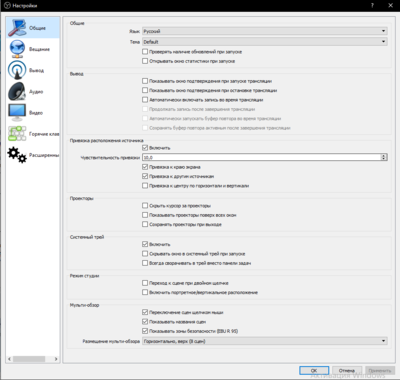The height and width of the screenshot is (380, 400).
Task: Open the Язык language dropdown
Action: click(265, 31)
